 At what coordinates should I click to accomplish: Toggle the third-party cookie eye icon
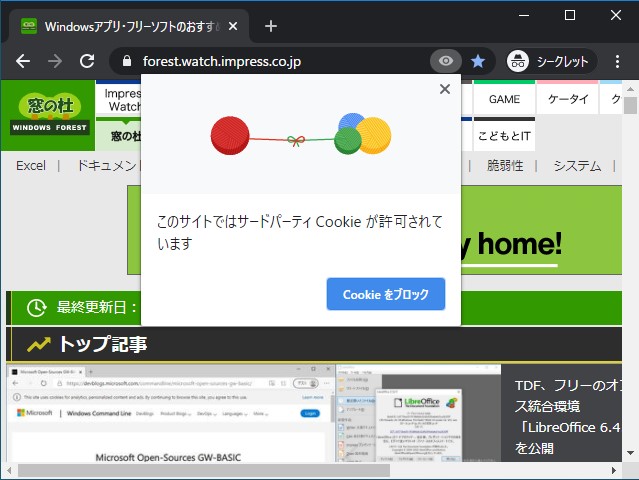click(446, 61)
